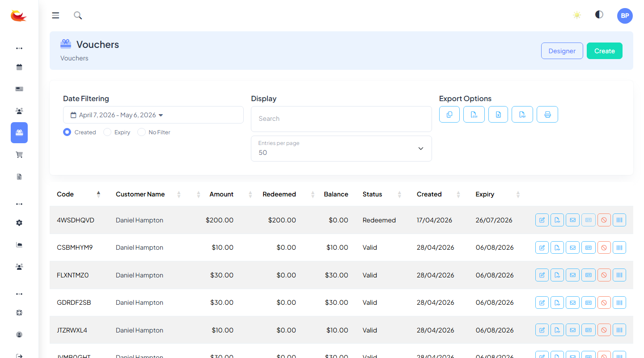Screen dimensions: 644x358
Task: Show barcode for voucher FLXNTMZ0
Action: tap(619, 275)
